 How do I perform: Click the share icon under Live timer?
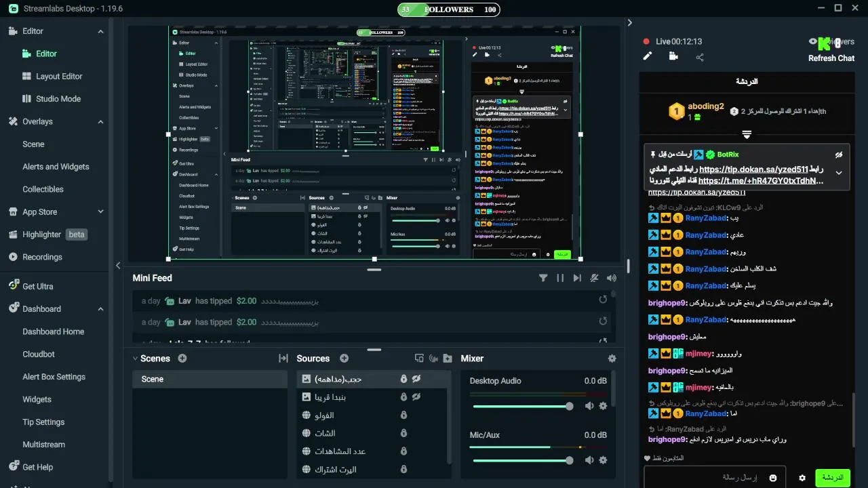700,57
